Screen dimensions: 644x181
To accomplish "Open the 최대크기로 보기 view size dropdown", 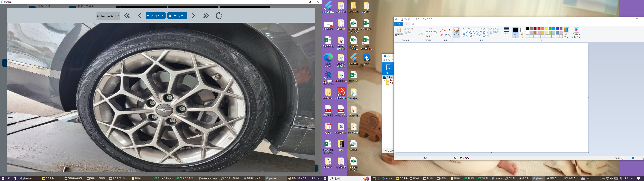I will pos(108,15).
